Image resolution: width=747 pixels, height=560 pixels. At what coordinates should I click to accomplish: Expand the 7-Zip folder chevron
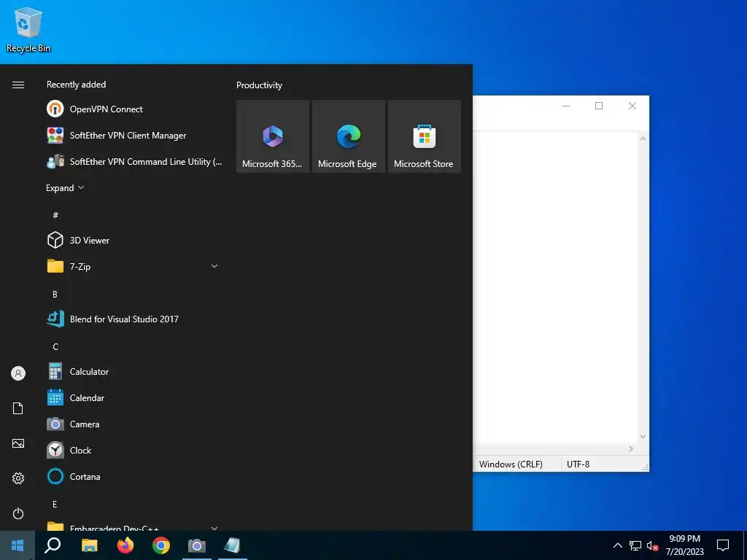214,266
